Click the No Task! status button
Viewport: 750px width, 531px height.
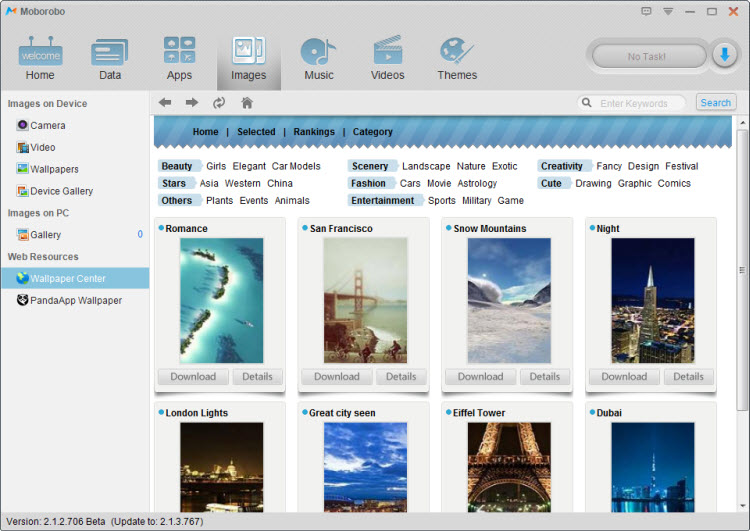pyautogui.click(x=649, y=56)
